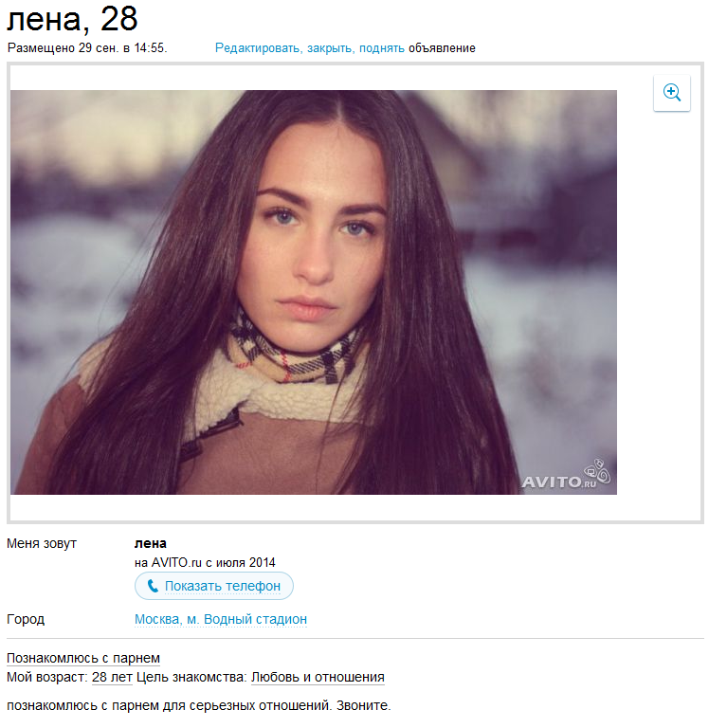Image resolution: width=709 pixels, height=728 pixels.
Task: Click the закрыть link for the listing
Action: click(331, 48)
